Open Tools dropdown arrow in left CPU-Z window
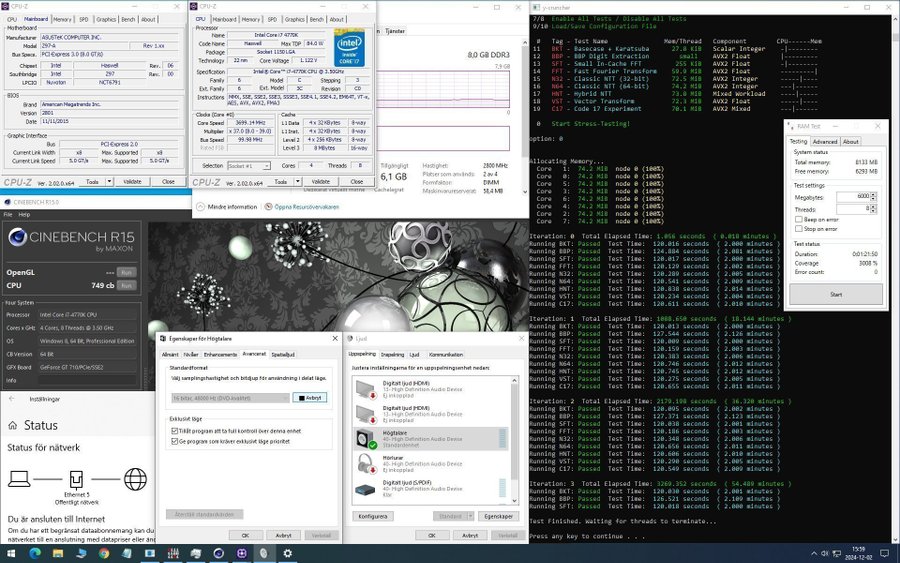The width and height of the screenshot is (900, 563). [x=109, y=181]
